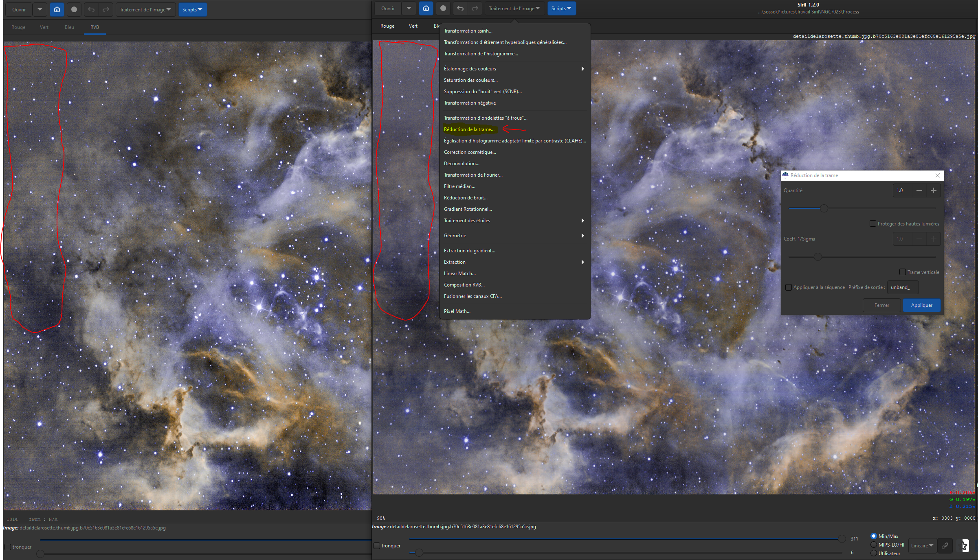
Task: Check the Trame verticale option
Action: 902,272
